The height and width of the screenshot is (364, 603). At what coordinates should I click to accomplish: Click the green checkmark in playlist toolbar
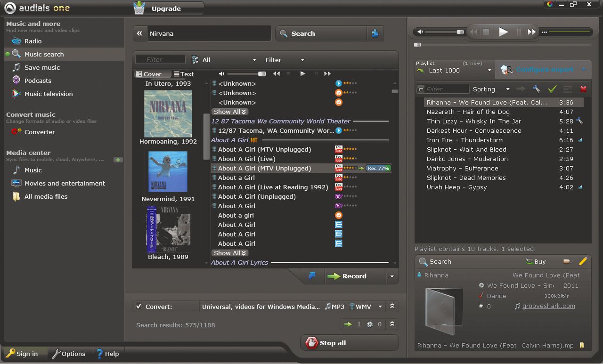(552, 89)
